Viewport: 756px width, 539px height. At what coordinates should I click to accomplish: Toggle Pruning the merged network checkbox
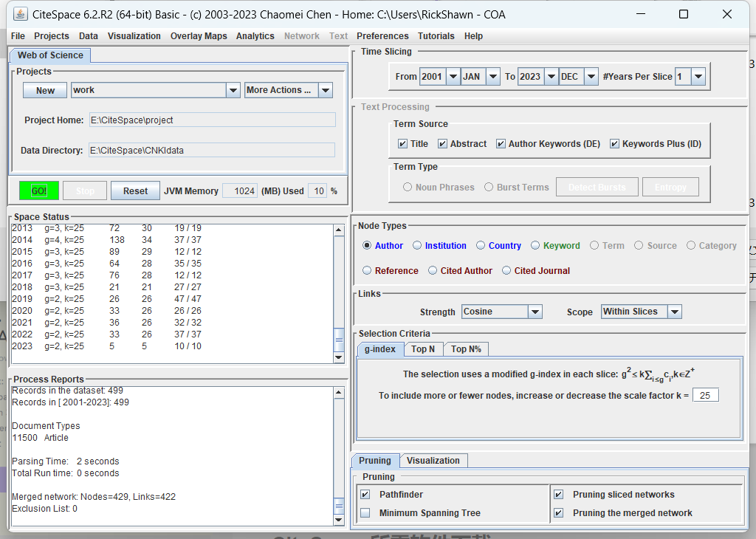[x=558, y=513]
